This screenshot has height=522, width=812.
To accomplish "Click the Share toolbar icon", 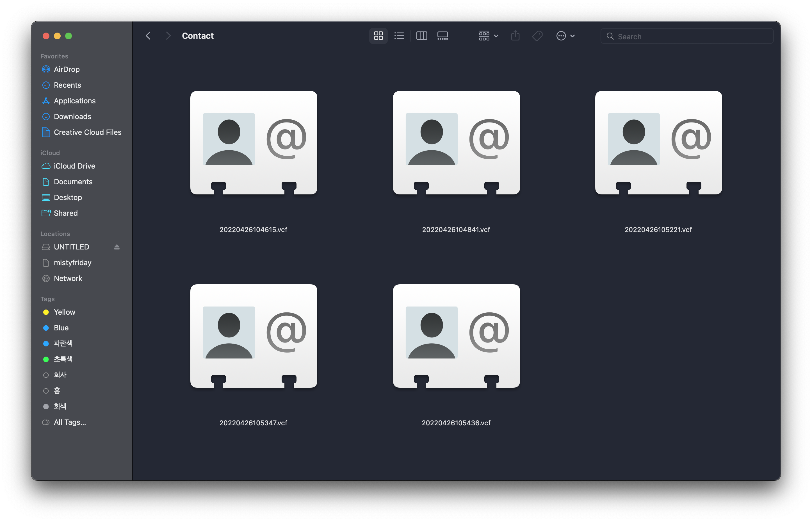I will tap(515, 36).
